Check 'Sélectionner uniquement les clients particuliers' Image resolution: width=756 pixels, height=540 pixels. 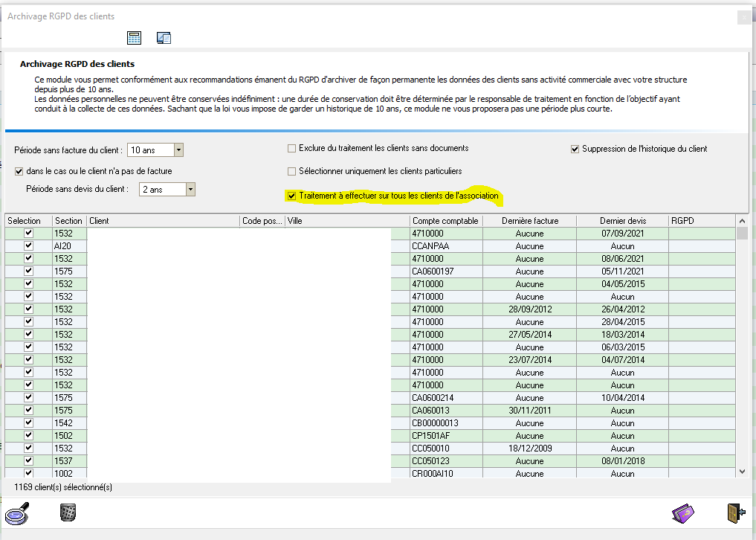click(x=292, y=171)
